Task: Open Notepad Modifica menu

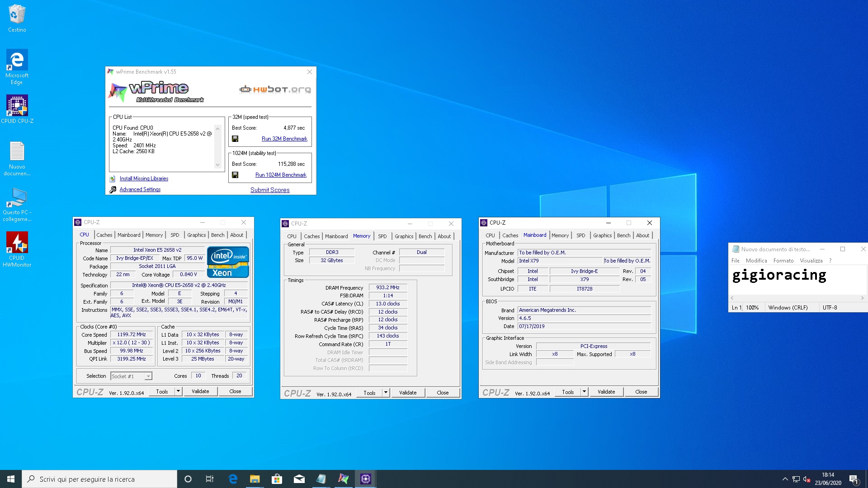Action: tap(756, 261)
